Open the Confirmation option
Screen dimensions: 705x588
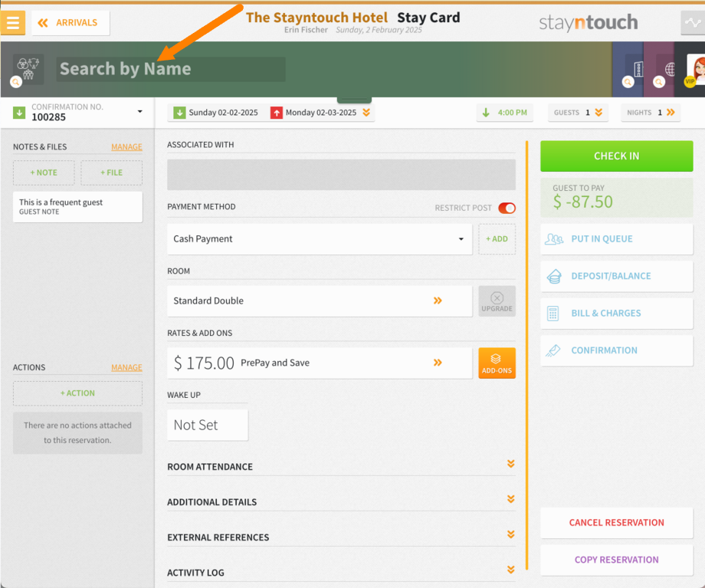click(x=616, y=350)
